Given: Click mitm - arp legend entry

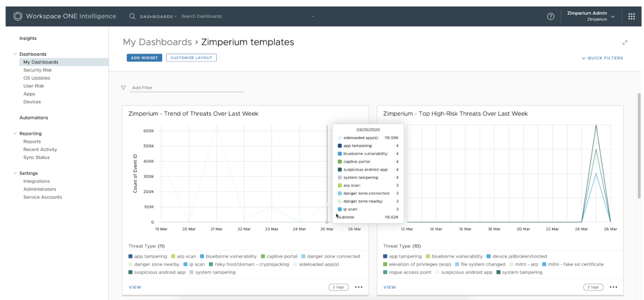Looking at the screenshot, I should [x=524, y=264].
